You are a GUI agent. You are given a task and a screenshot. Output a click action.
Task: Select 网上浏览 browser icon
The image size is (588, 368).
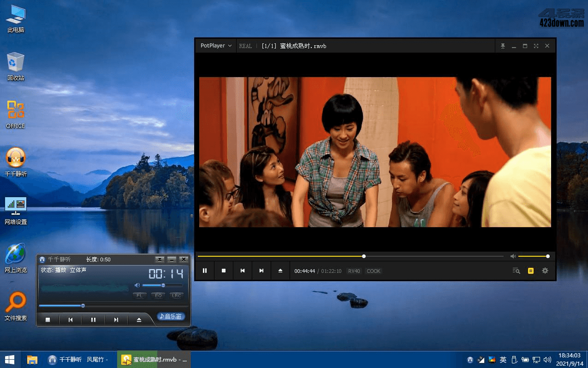click(x=16, y=259)
